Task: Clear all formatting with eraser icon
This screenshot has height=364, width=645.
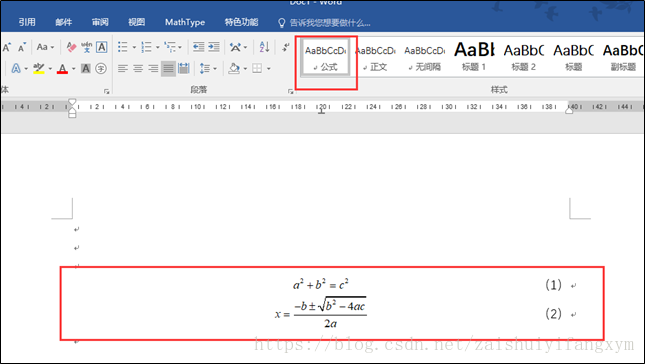Action: click(71, 47)
